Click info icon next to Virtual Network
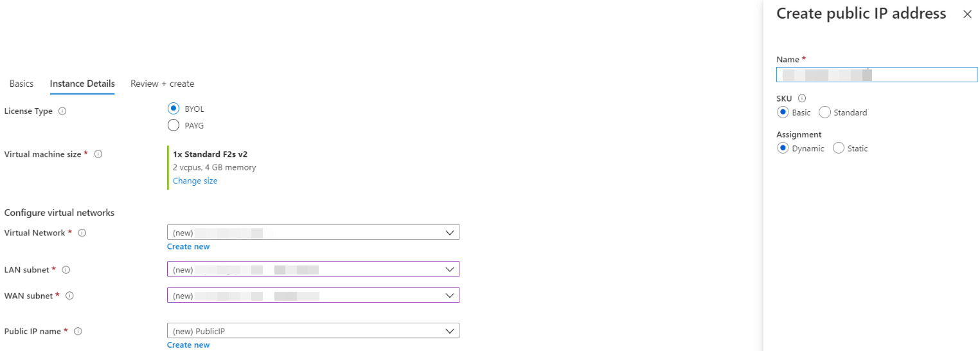The width and height of the screenshot is (980, 351). pos(82,233)
